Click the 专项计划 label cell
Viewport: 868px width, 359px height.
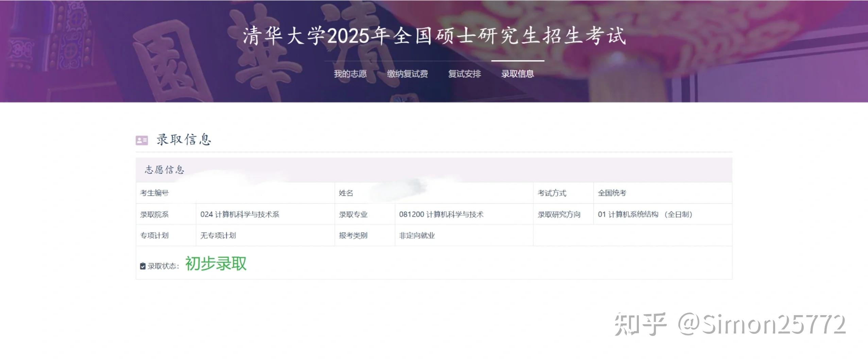[x=154, y=236]
